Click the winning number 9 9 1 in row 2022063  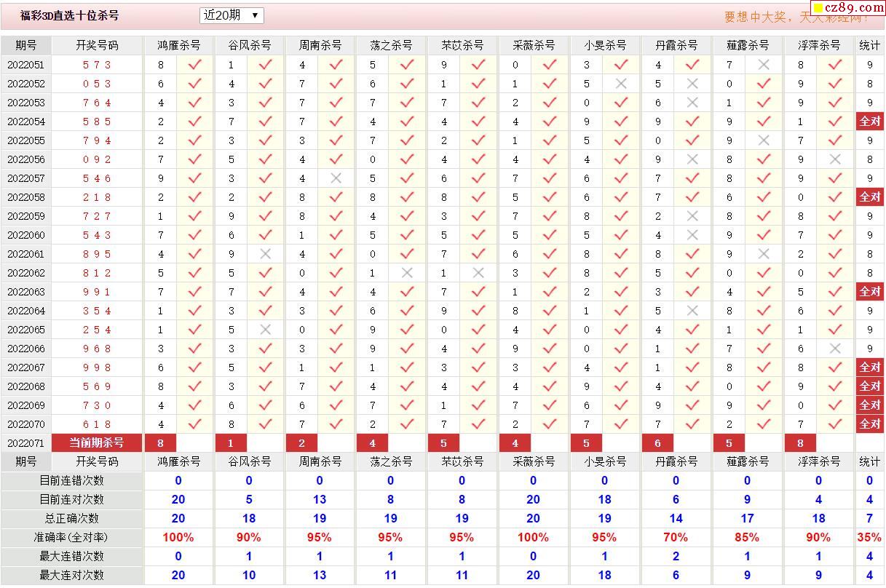click(97, 292)
